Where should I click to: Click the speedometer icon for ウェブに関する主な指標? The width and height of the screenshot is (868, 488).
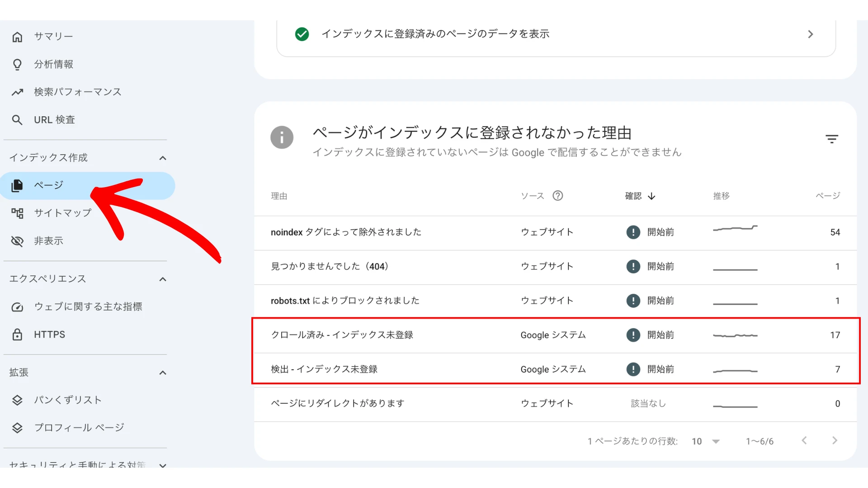(17, 307)
